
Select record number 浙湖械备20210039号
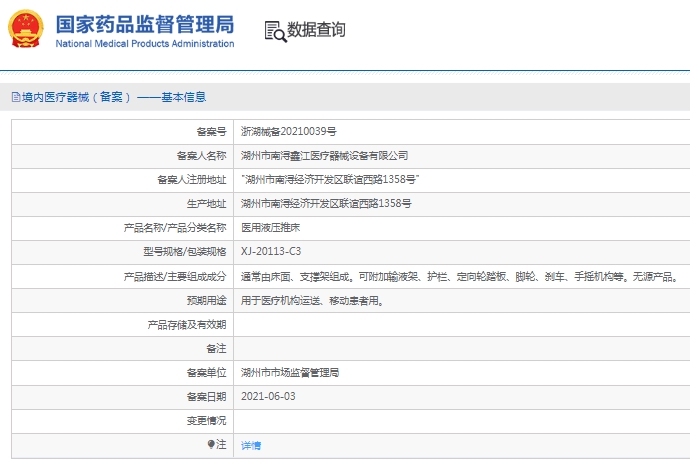289,131
